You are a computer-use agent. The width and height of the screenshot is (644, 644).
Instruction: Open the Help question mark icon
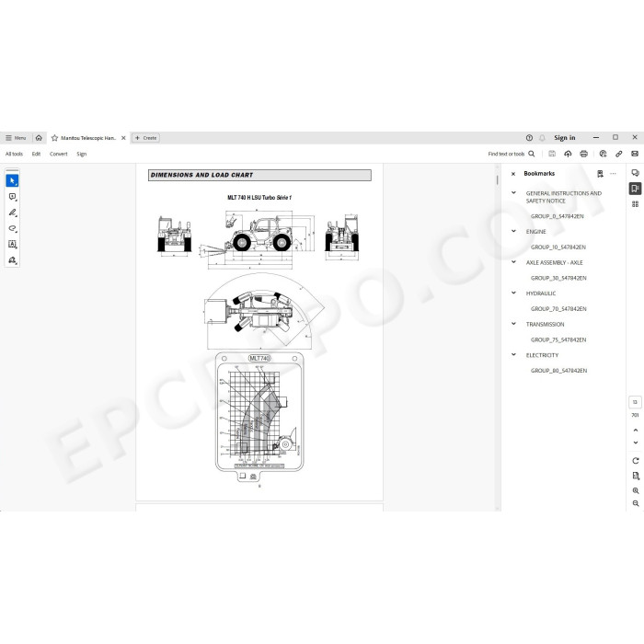click(529, 138)
